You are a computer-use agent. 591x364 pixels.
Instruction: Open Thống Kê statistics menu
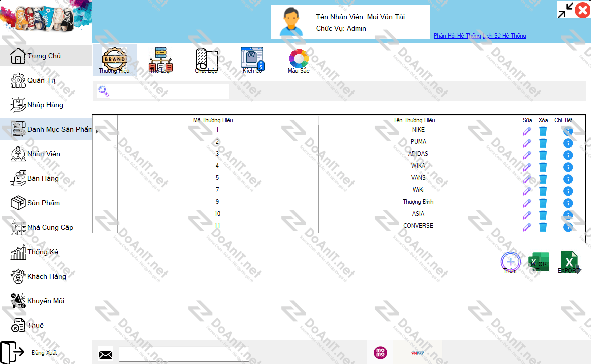pos(46,252)
